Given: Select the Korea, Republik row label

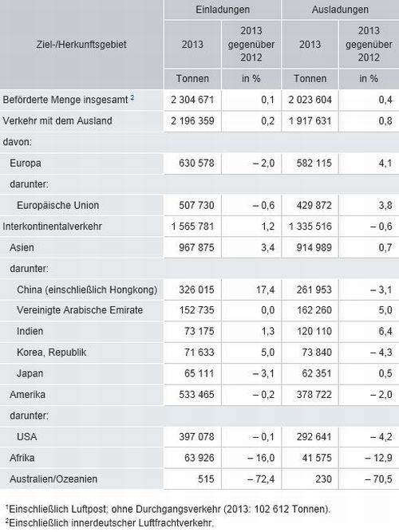Looking at the screenshot, I should tap(52, 353).
